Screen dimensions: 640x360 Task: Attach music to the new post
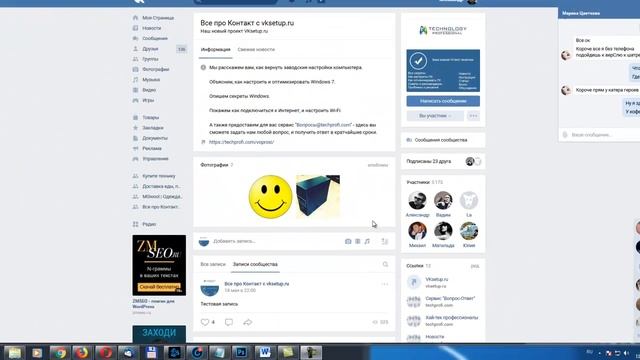[367, 241]
